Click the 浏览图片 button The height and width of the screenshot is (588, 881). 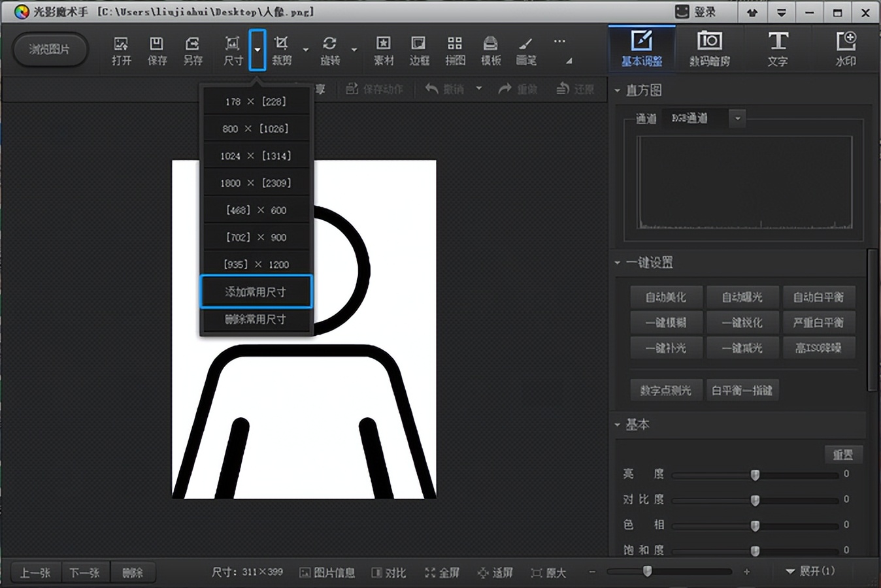[50, 49]
